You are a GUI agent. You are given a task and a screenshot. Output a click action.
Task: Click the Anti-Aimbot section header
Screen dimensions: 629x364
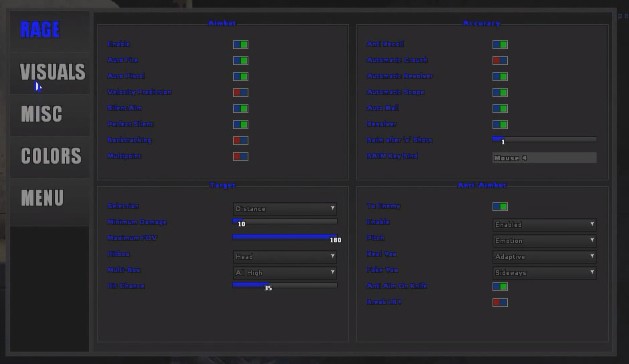pyautogui.click(x=482, y=185)
